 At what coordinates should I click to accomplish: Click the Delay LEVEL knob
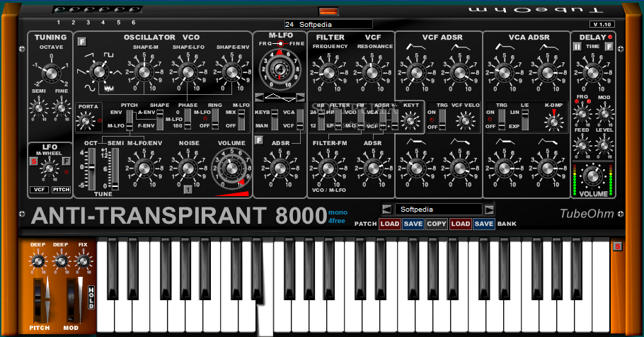tap(604, 145)
